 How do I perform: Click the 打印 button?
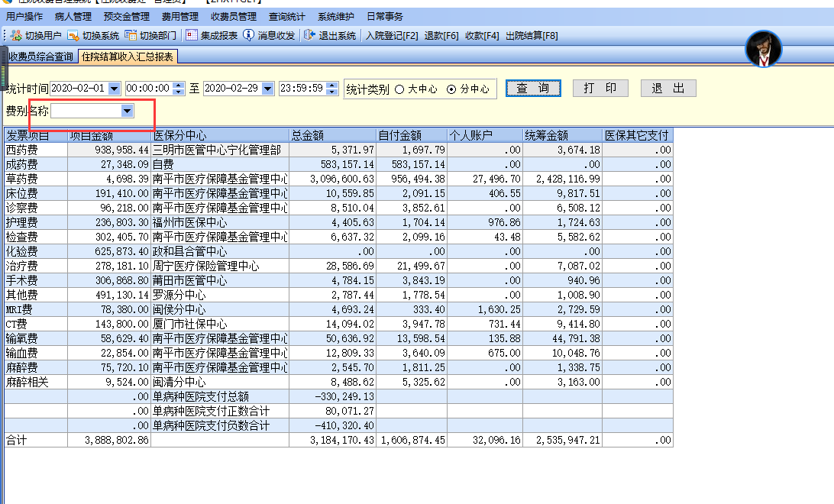(x=600, y=89)
